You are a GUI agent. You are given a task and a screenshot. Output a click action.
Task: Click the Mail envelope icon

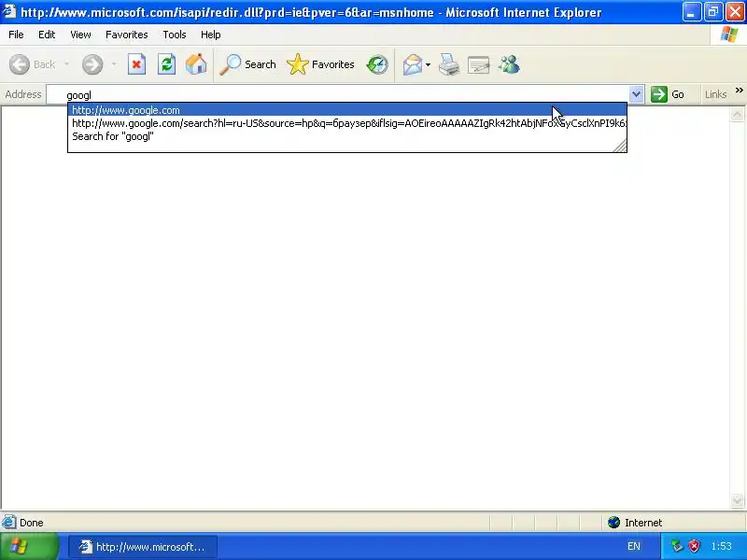tap(412, 64)
